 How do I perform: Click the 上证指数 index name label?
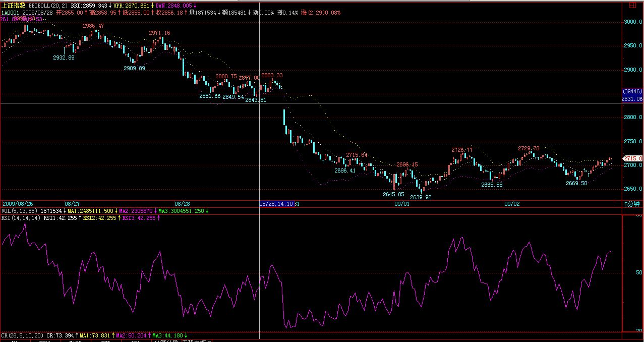click(14, 6)
